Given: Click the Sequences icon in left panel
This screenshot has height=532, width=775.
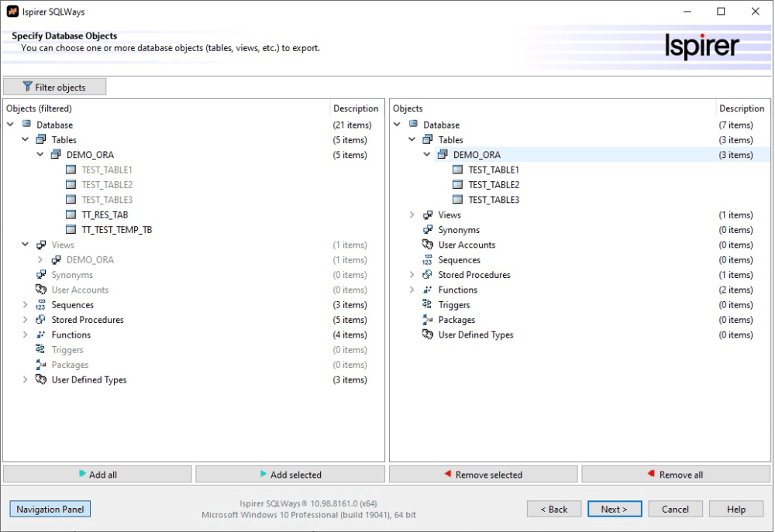Looking at the screenshot, I should click(x=41, y=305).
